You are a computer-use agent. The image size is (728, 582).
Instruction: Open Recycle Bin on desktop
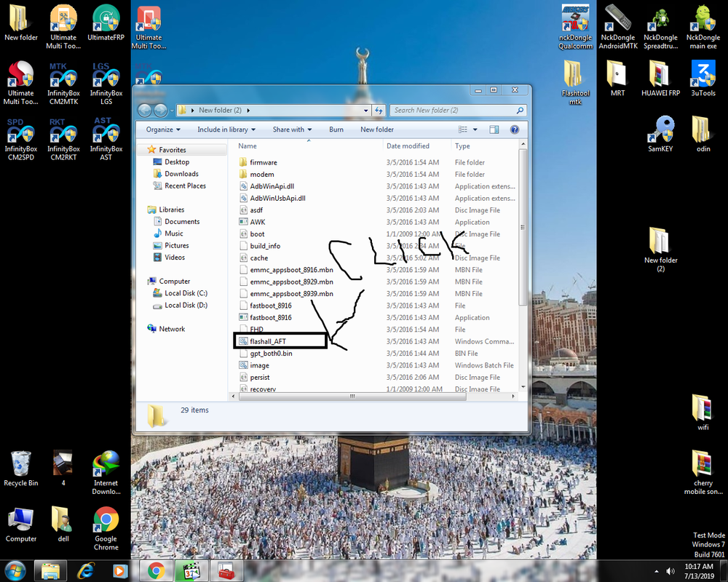point(21,468)
